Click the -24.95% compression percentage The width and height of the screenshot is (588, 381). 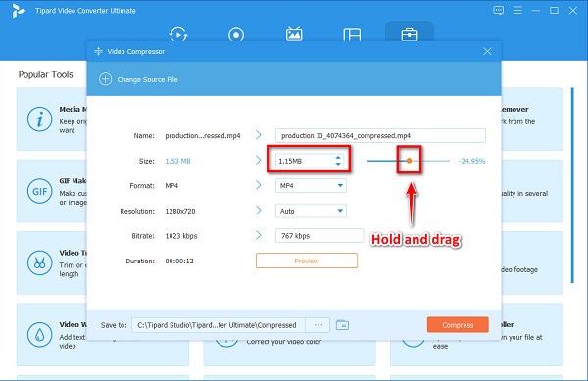(471, 161)
